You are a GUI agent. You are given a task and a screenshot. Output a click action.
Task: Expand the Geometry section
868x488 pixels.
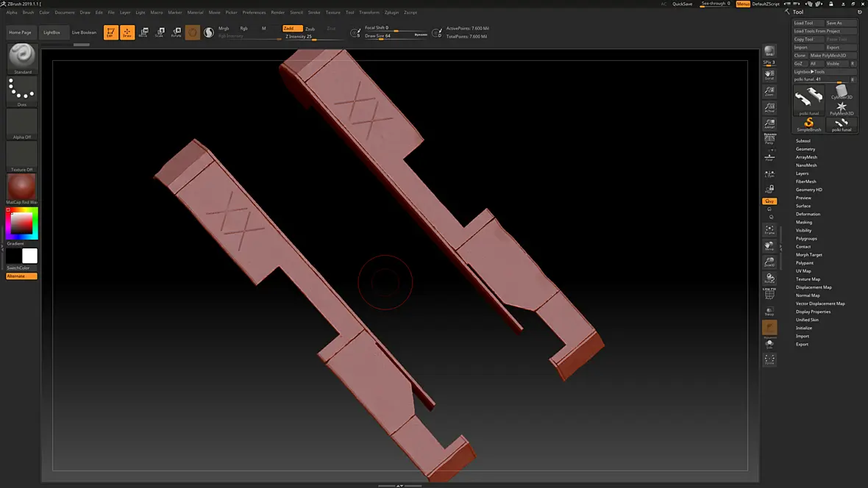tap(805, 149)
